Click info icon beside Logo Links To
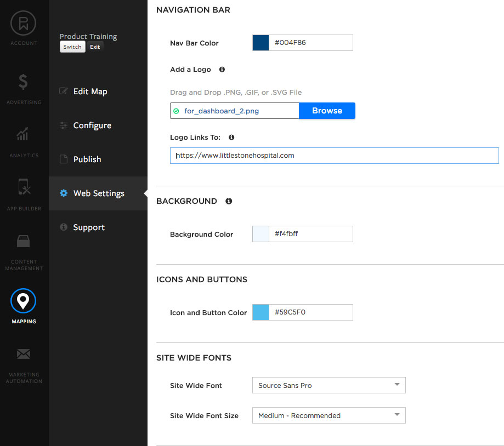The width and height of the screenshot is (504, 446). [x=231, y=138]
